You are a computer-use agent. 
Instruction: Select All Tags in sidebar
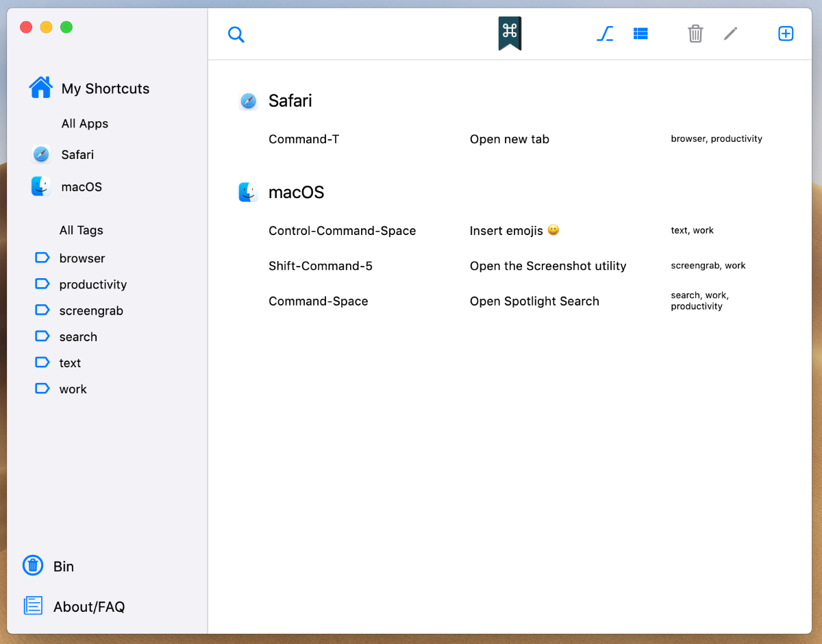(x=82, y=230)
